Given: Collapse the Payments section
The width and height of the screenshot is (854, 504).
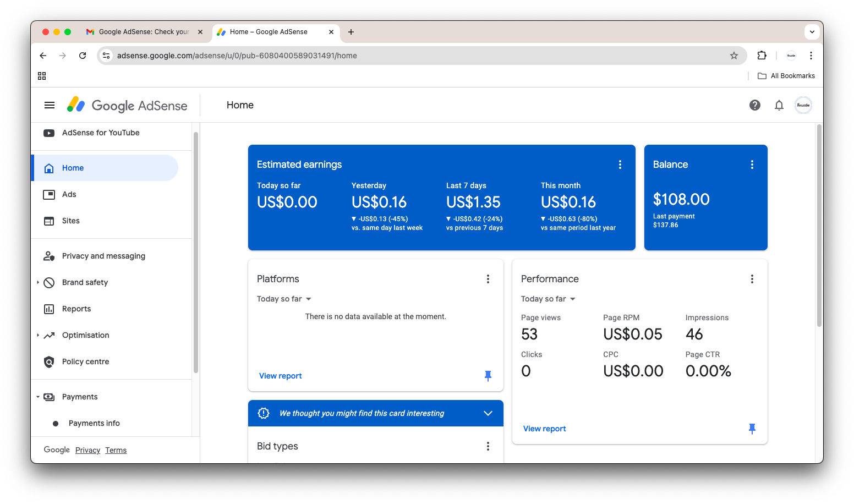Looking at the screenshot, I should pos(38,397).
